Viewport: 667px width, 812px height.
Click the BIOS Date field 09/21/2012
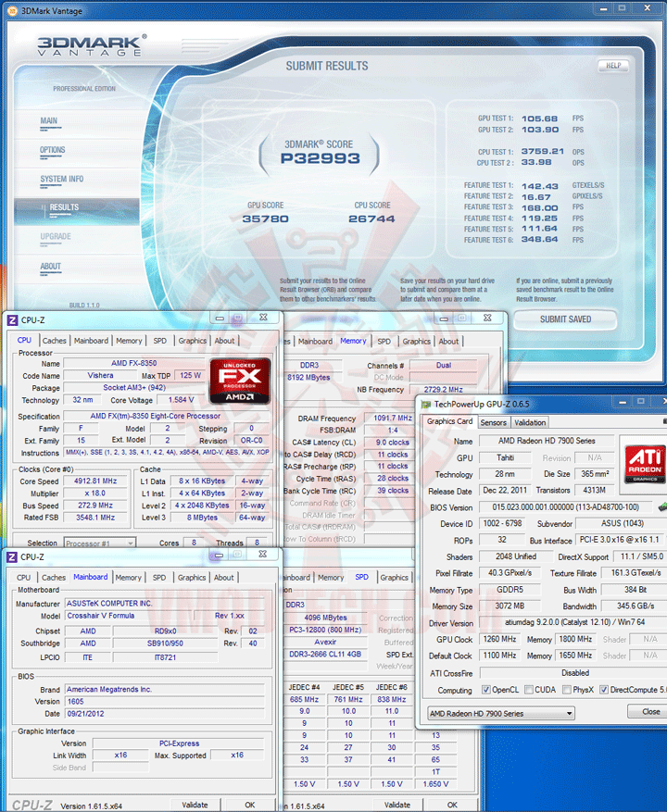[x=164, y=714]
